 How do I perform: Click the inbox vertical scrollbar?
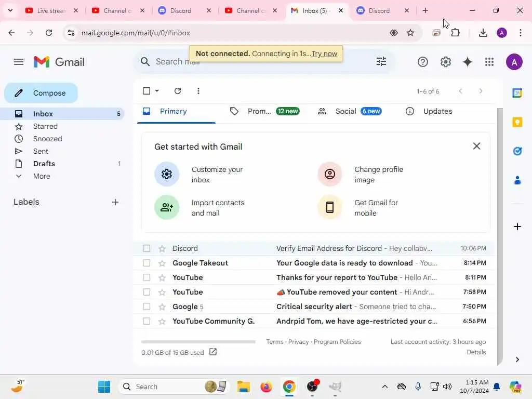pyautogui.click(x=500, y=236)
